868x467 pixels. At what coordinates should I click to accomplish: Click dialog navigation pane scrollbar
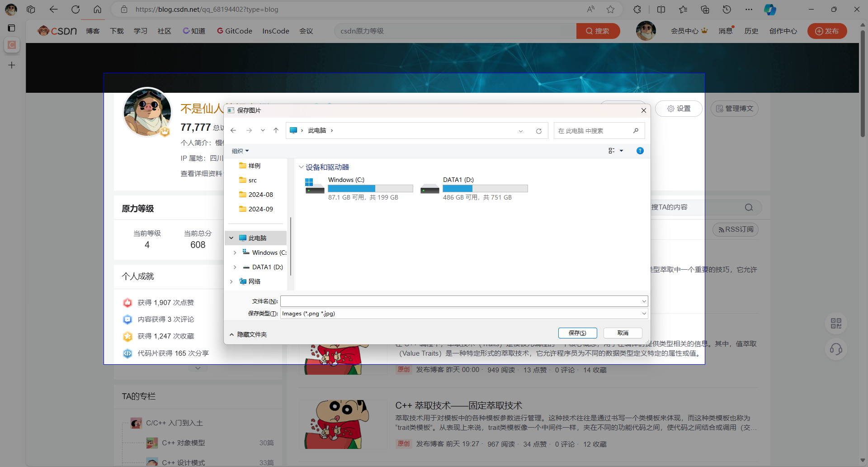point(291,247)
